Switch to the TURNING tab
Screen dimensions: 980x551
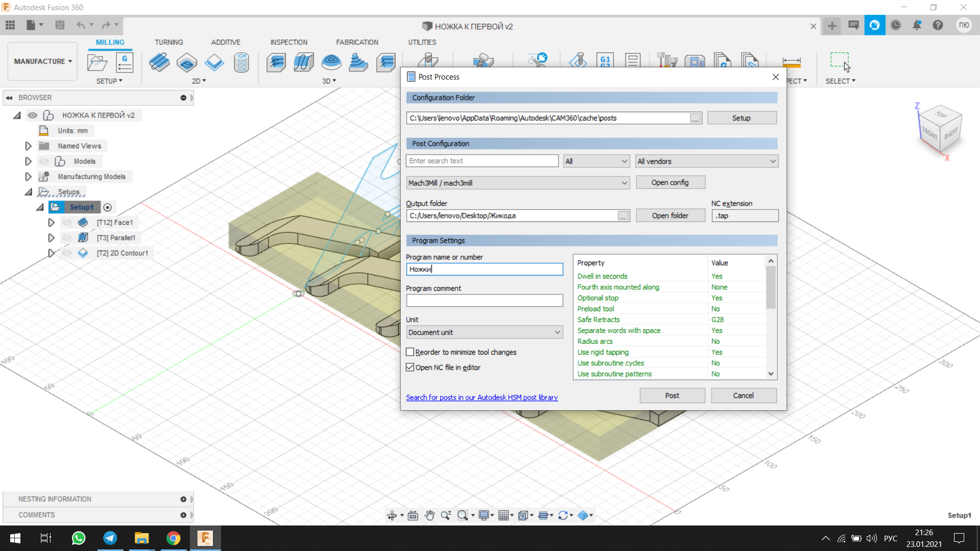(169, 42)
